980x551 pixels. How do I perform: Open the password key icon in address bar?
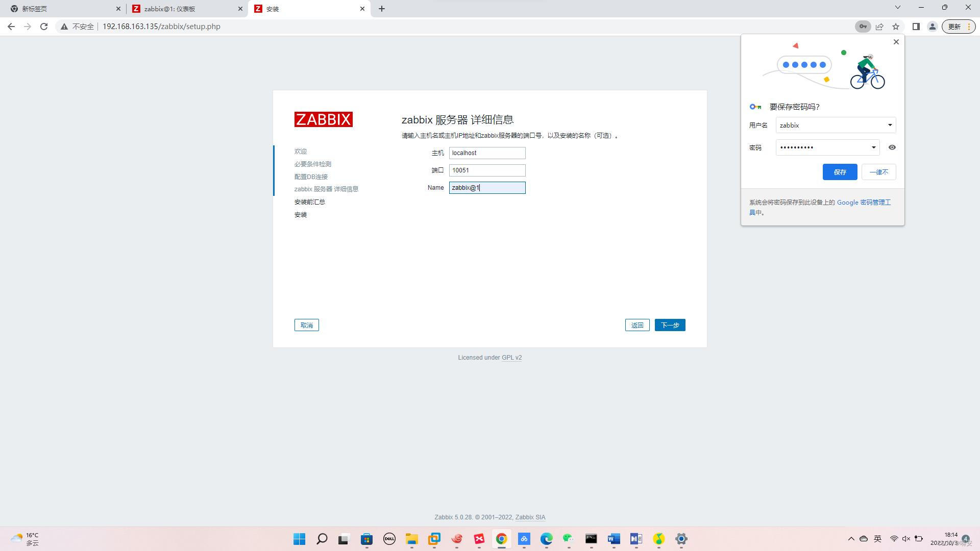click(863, 27)
